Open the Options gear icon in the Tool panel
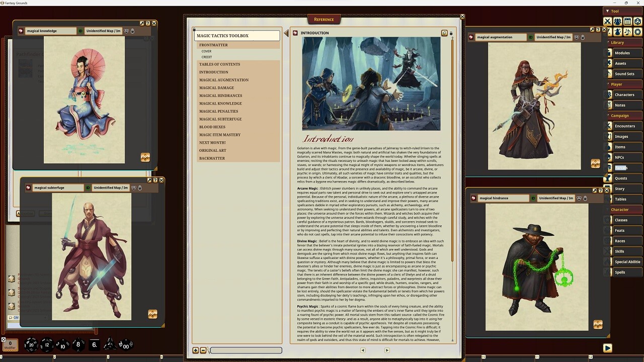The image size is (644, 362). pyautogui.click(x=638, y=32)
